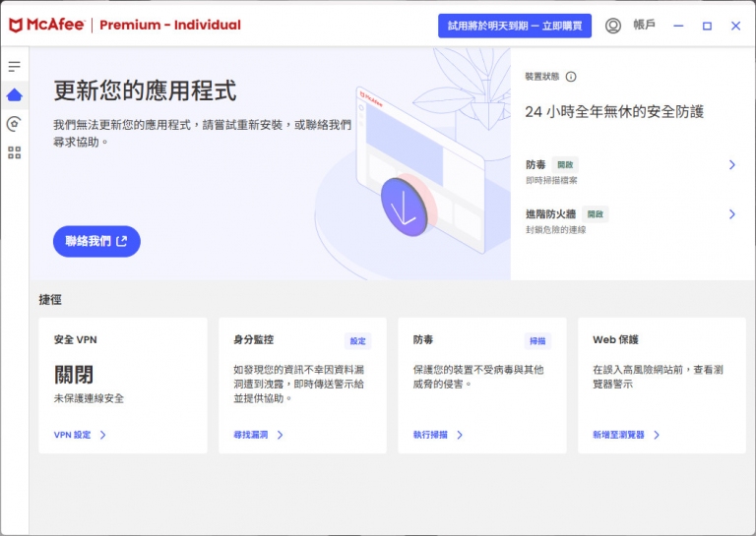Click the 新增至瀏覽器 link
Screen dimensions: 756x536
(x=618, y=435)
